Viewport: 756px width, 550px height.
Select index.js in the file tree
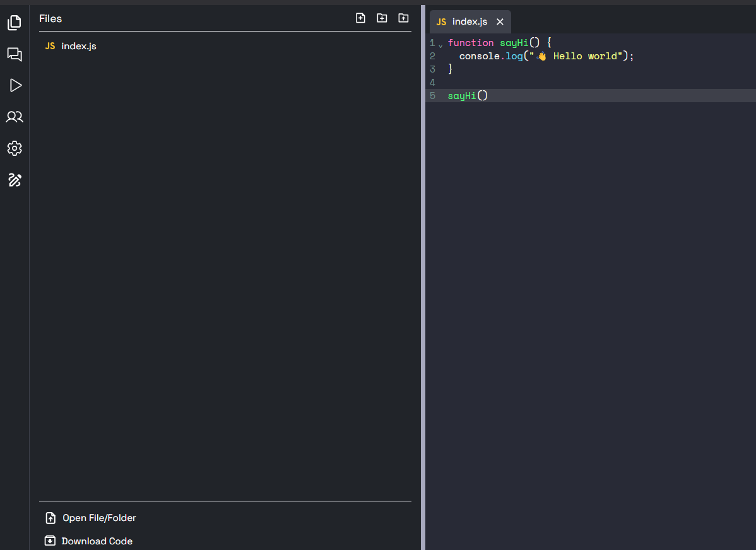click(x=79, y=46)
